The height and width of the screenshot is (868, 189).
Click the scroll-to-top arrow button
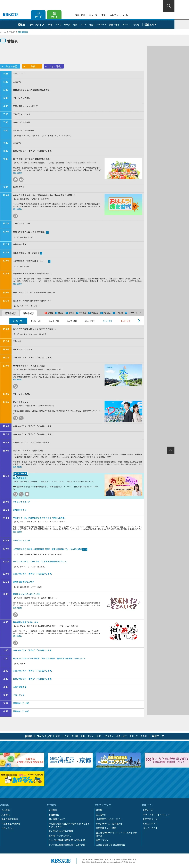point(171,450)
